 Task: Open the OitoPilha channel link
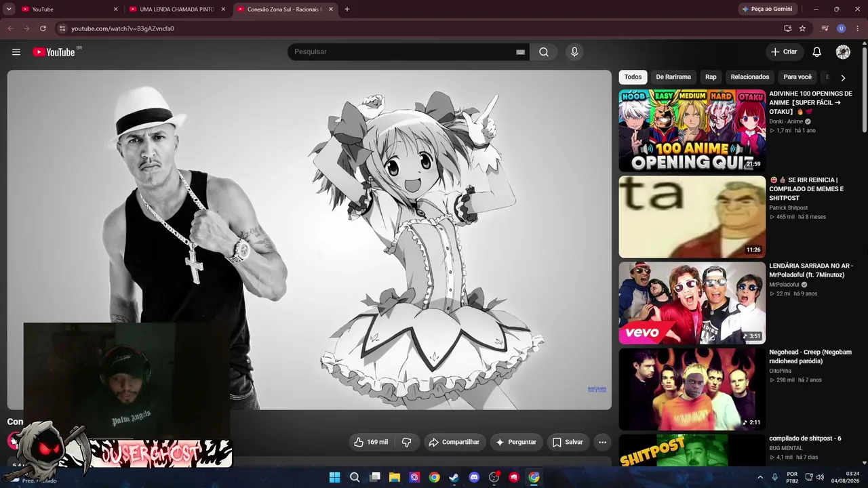click(781, 371)
